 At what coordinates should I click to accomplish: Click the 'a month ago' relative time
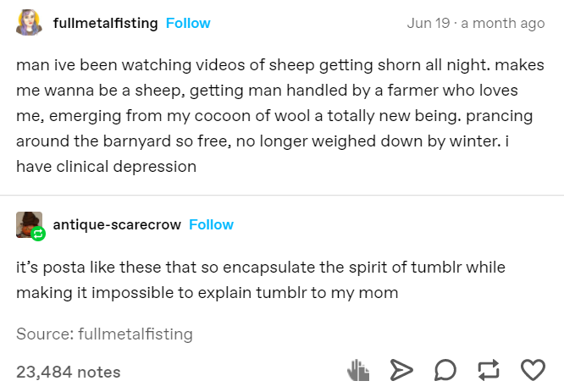coord(501,23)
